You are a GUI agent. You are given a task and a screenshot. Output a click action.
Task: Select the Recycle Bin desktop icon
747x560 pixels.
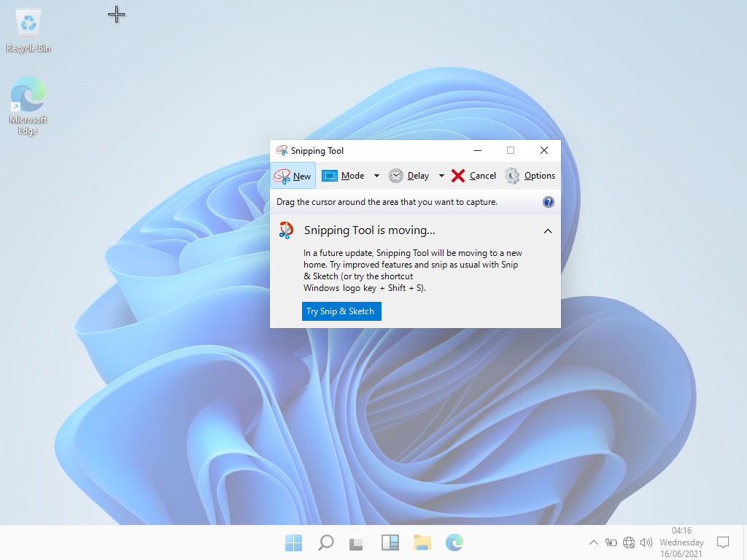(28, 31)
